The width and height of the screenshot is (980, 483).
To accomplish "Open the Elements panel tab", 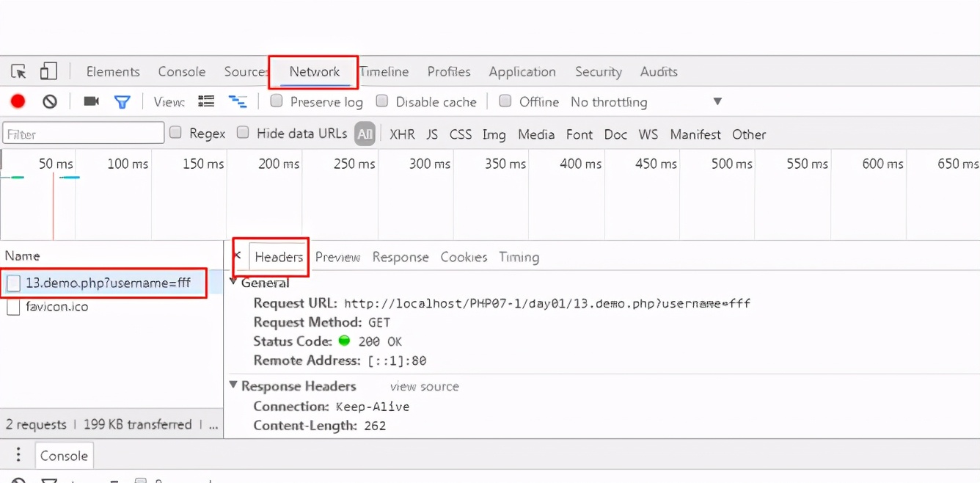I will [x=113, y=71].
